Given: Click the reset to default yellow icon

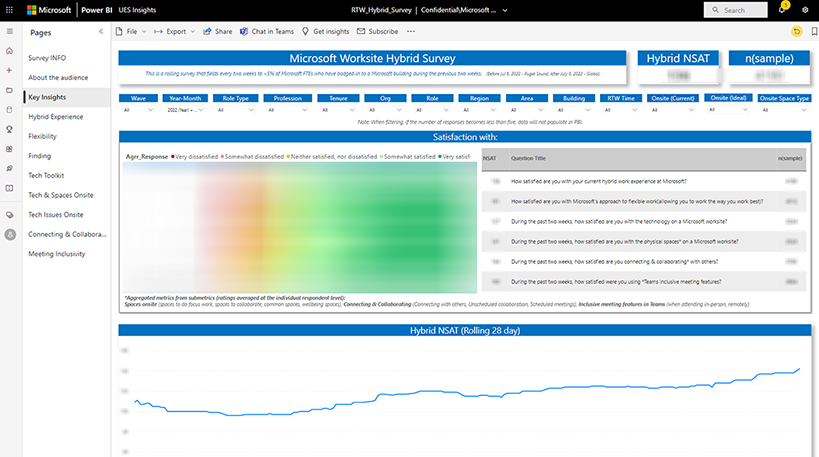Looking at the screenshot, I should (x=797, y=31).
